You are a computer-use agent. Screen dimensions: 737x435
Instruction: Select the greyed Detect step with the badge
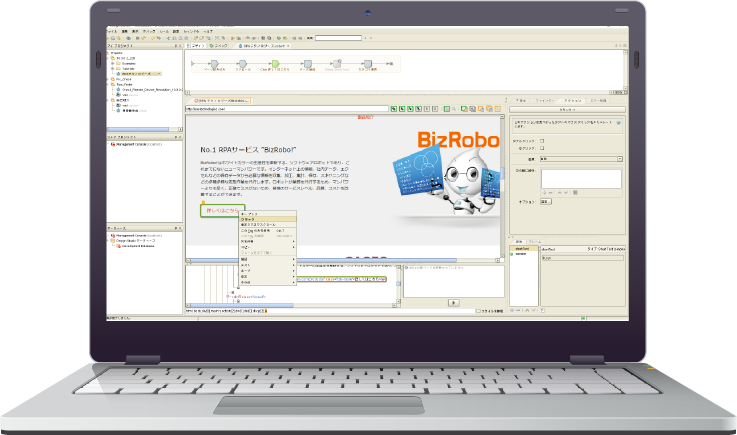pos(337,63)
